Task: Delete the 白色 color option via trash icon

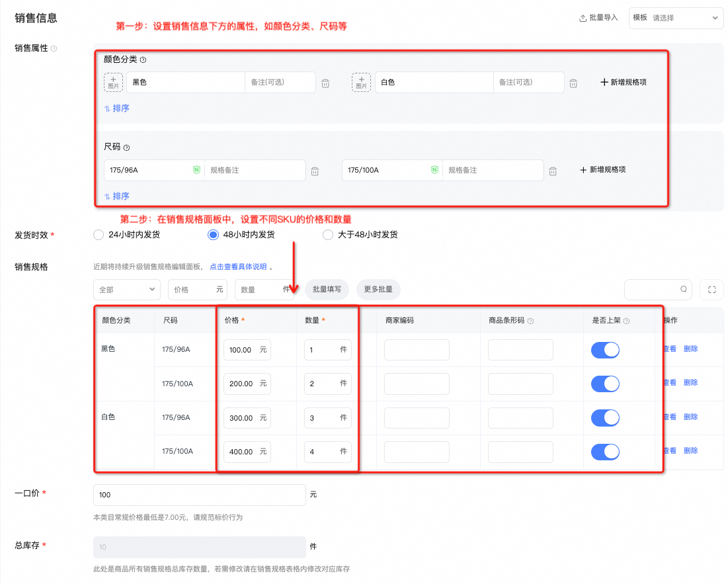Action: (573, 83)
